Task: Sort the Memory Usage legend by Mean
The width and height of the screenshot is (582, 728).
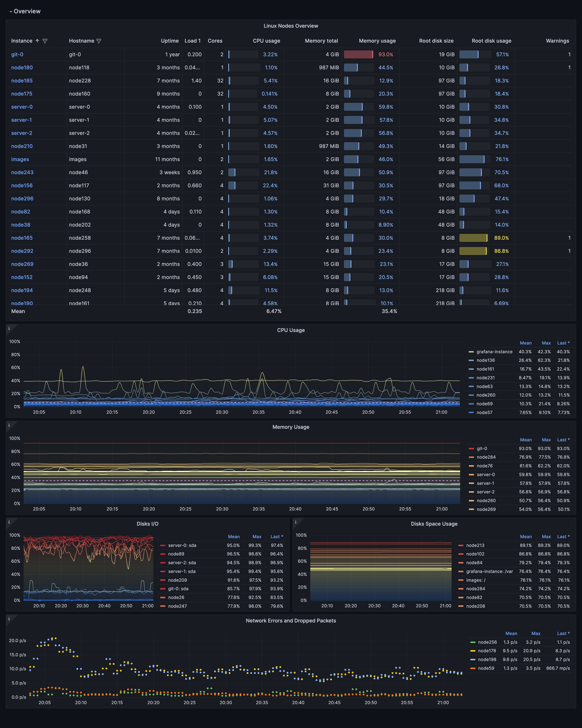Action: (x=526, y=440)
